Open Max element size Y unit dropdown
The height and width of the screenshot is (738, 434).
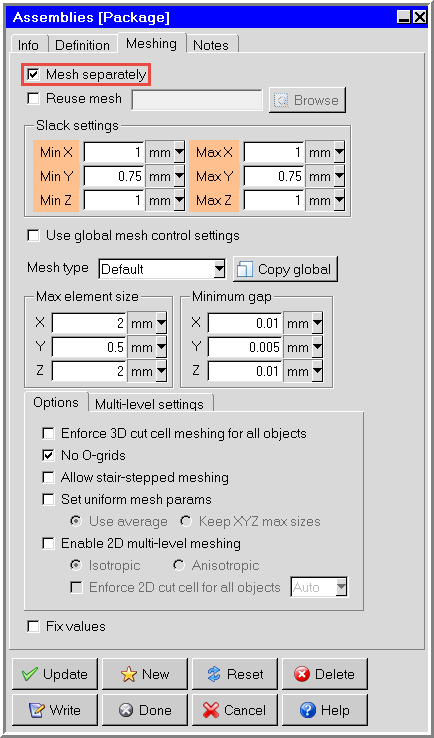point(161,347)
